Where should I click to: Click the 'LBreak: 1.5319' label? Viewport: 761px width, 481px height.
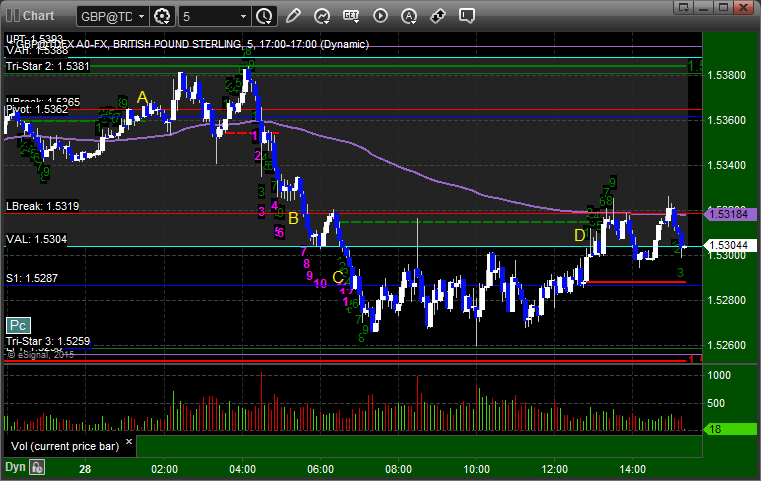click(x=42, y=206)
